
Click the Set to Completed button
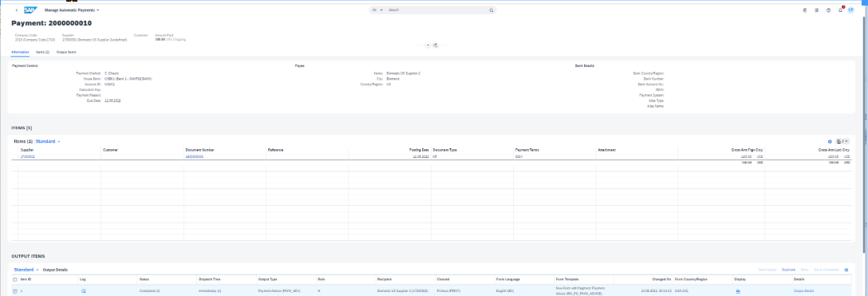pos(826,270)
